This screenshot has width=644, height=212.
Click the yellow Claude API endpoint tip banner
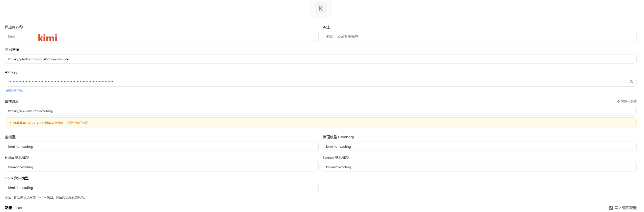[320, 123]
